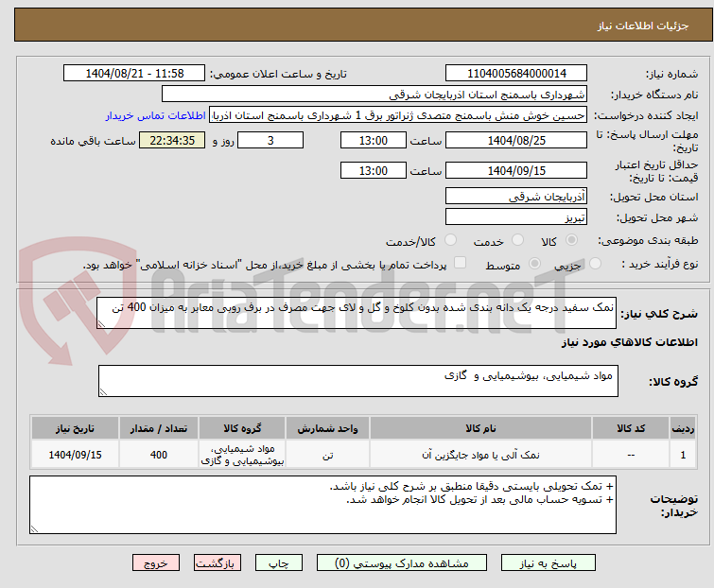Screen dimensions: 714x588
Task: Click the price validity hour 13:00 field
Action: [x=374, y=171]
